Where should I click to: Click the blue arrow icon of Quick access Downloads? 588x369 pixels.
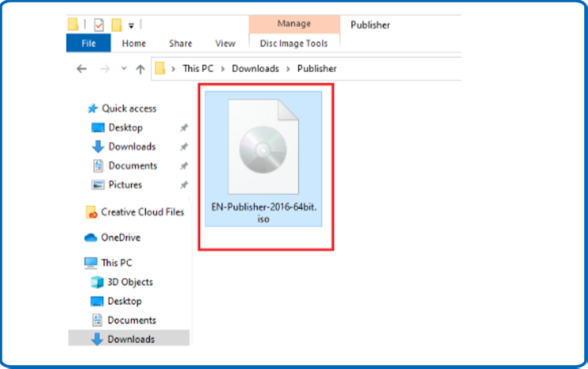click(98, 147)
